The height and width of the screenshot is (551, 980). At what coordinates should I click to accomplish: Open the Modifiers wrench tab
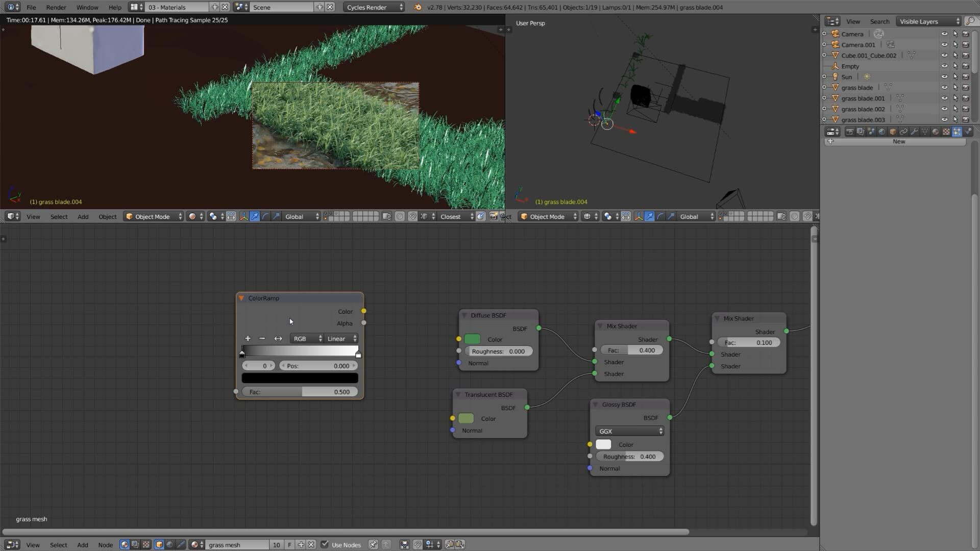[914, 132]
